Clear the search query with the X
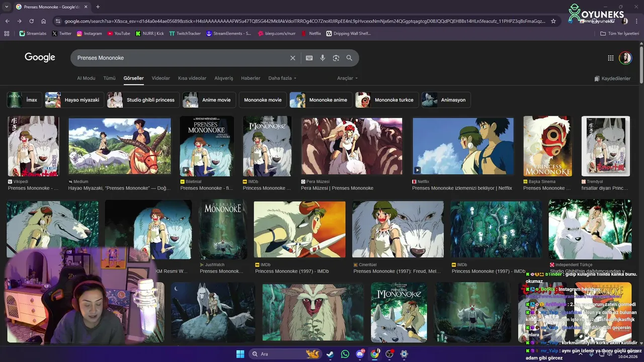This screenshot has height=362, width=644. [x=293, y=58]
